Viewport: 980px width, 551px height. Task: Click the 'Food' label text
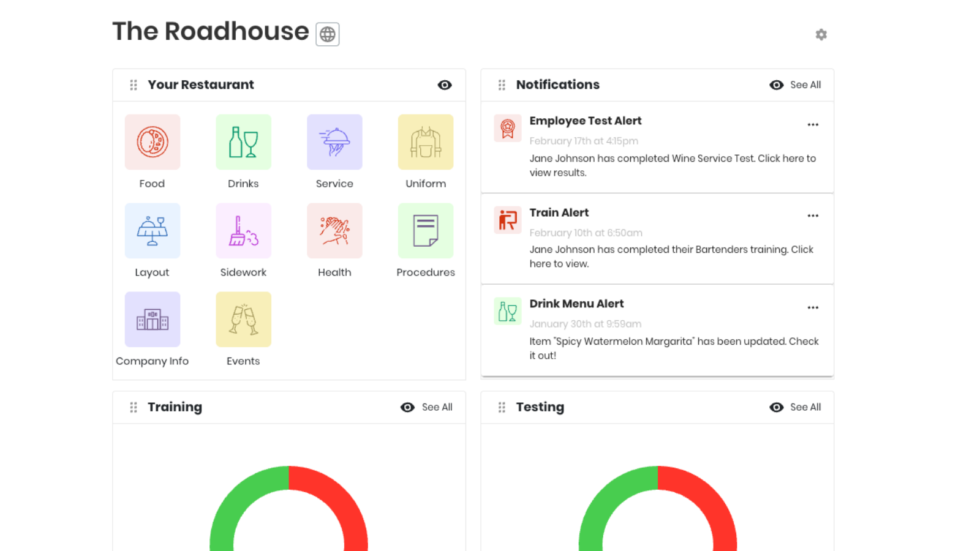[152, 184]
